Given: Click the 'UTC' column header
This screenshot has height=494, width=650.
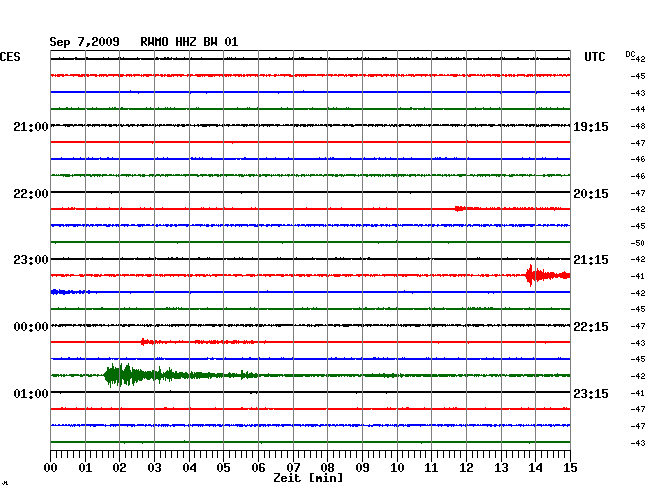Looking at the screenshot, I should tap(594, 57).
